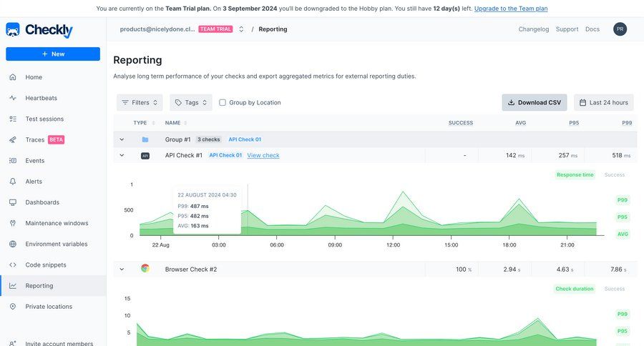Collapse the Group #1 row
This screenshot has height=346, width=644.
tap(122, 139)
